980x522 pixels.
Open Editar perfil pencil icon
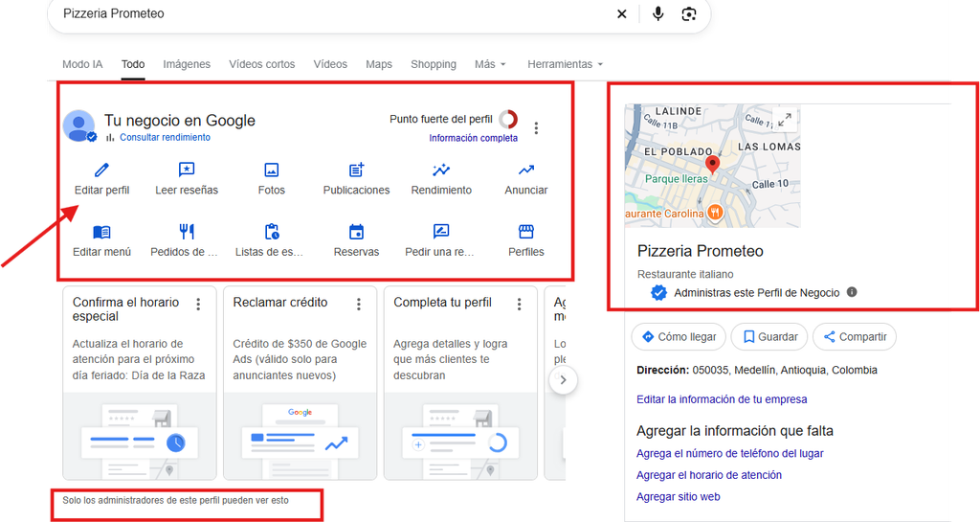(101, 170)
